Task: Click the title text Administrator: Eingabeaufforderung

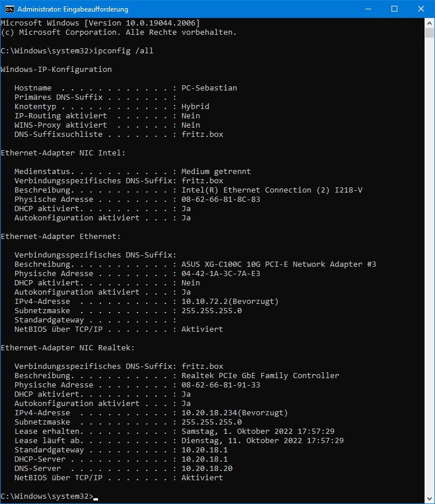Action: click(73, 9)
